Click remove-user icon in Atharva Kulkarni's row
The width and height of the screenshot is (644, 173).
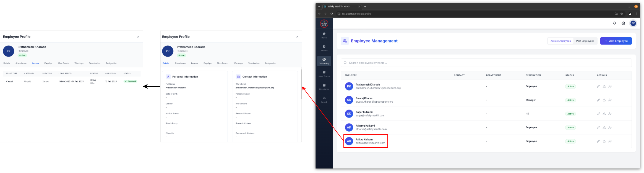[x=610, y=127]
